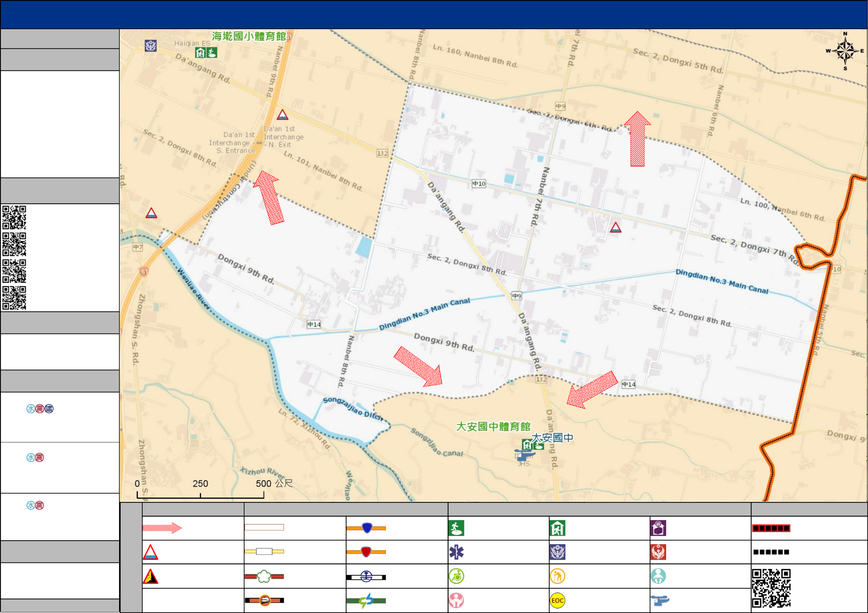Click the Songzaijiao Ditch label

pos(353,409)
